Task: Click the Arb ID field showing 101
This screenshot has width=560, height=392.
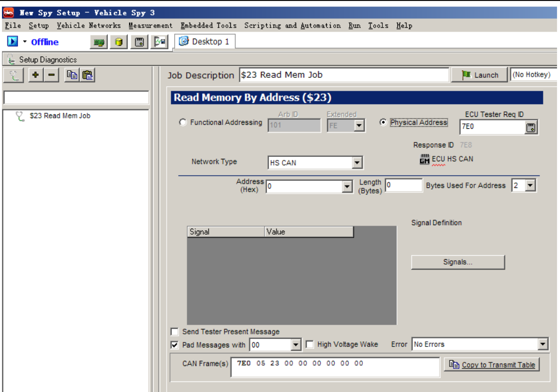Action: pyautogui.click(x=294, y=125)
